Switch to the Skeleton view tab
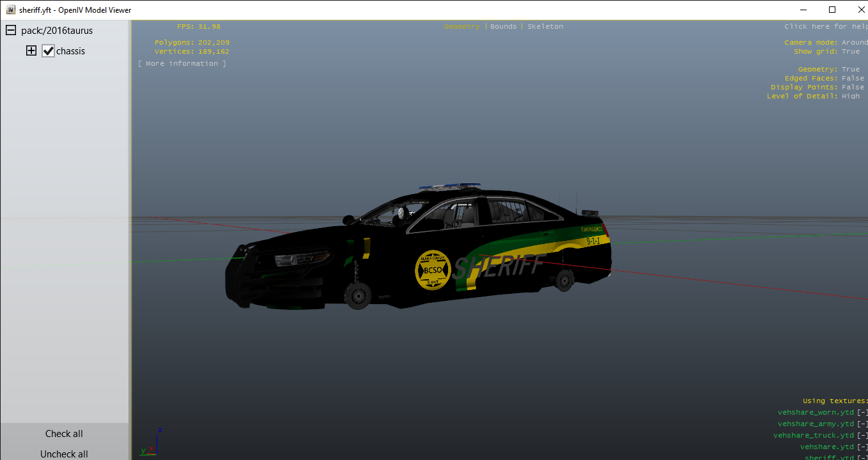 (x=545, y=27)
